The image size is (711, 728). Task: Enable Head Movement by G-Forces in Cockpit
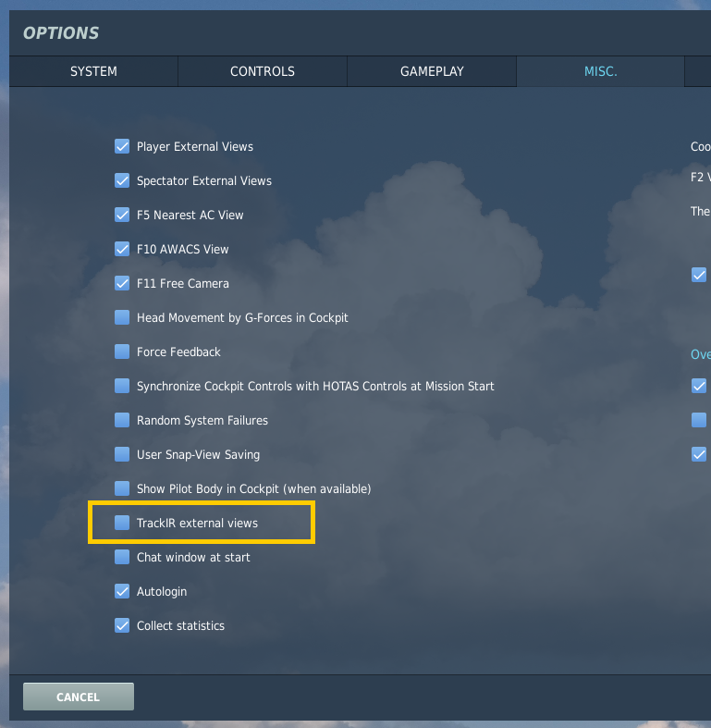point(122,317)
